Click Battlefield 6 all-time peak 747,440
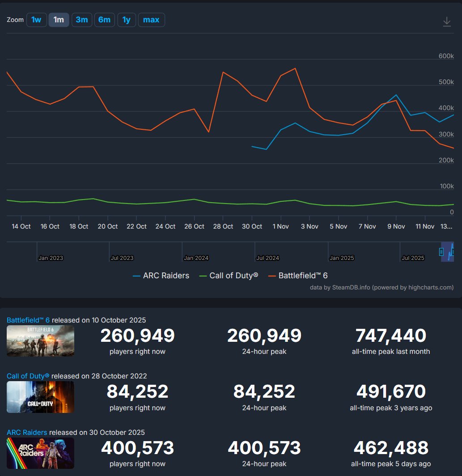 click(x=391, y=336)
